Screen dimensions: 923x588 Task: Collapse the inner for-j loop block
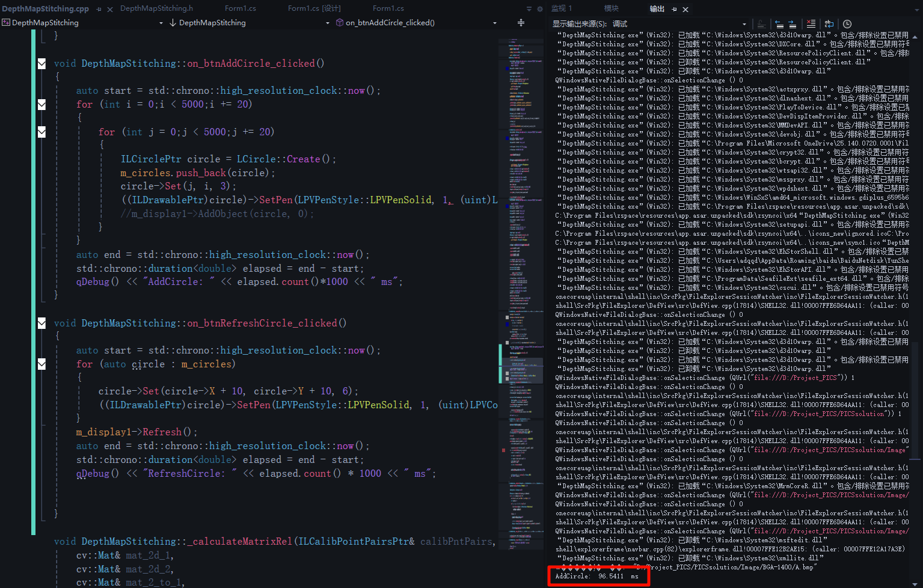click(41, 132)
